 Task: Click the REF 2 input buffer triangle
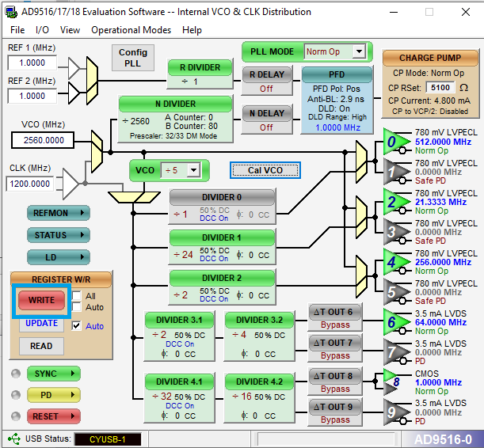pos(74,93)
